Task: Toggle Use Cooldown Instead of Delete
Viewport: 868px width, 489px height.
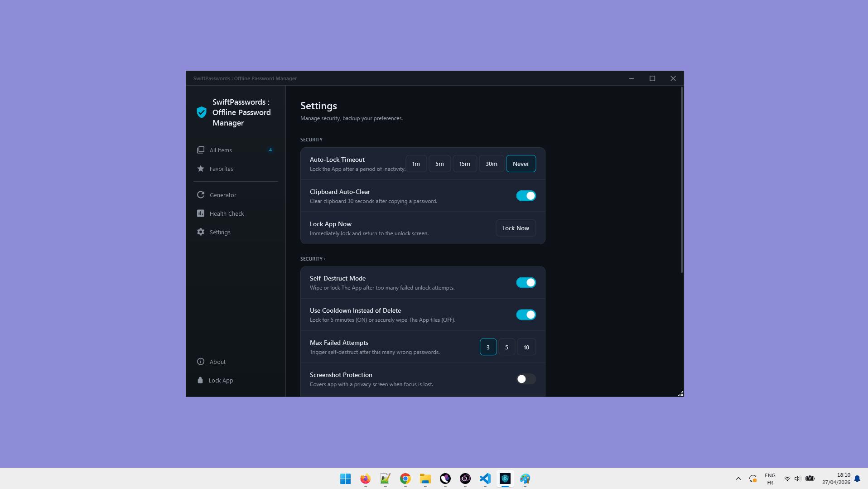Action: tap(526, 315)
